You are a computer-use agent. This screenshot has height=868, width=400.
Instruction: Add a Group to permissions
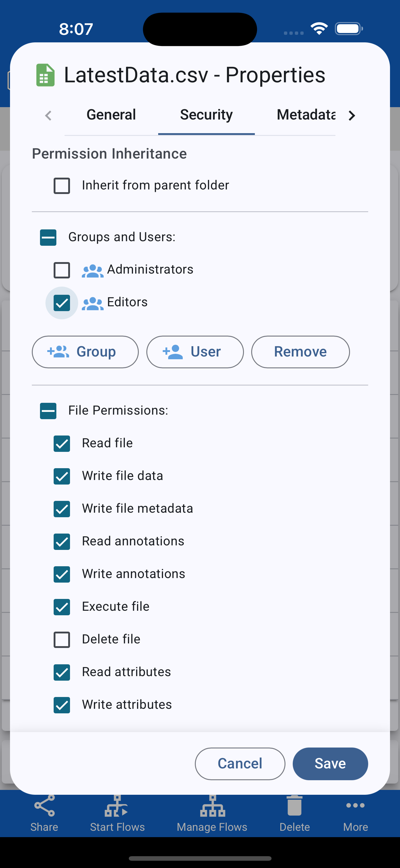click(x=85, y=352)
